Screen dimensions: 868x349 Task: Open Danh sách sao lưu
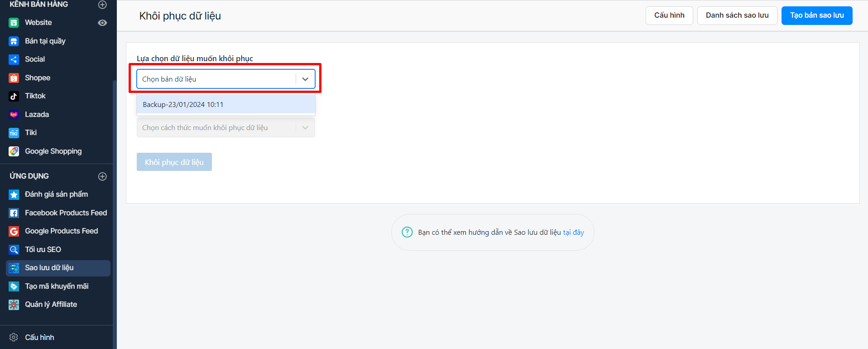(737, 15)
